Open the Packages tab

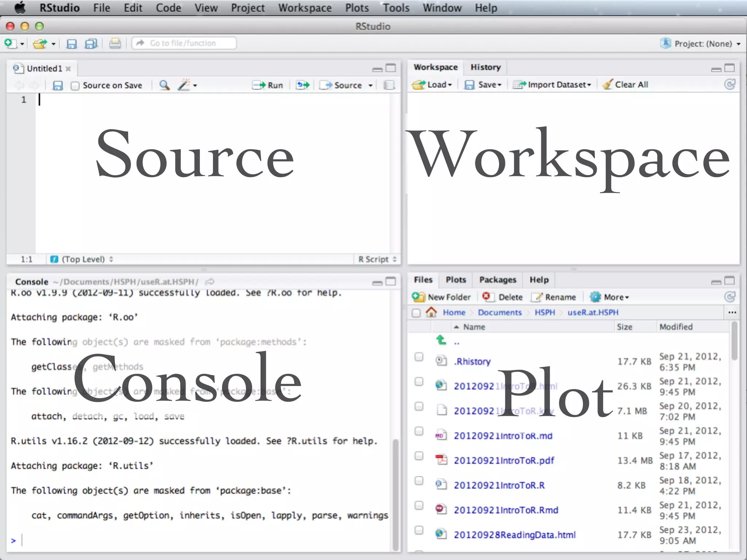tap(498, 280)
